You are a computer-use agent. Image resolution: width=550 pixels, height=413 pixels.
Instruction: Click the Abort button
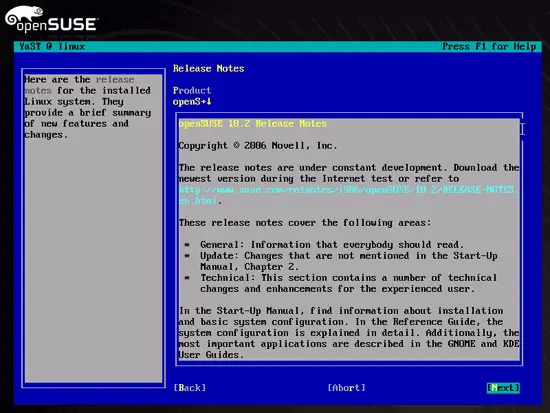tap(346, 388)
